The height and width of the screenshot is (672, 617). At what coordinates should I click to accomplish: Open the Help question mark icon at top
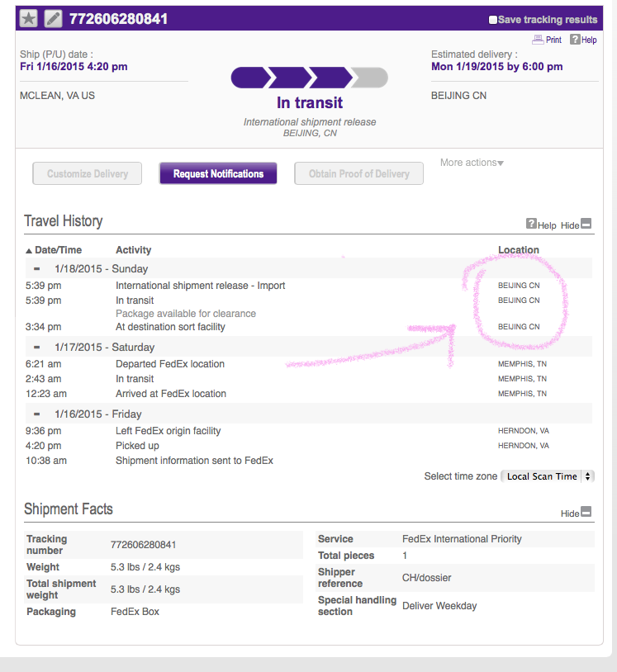pyautogui.click(x=575, y=40)
